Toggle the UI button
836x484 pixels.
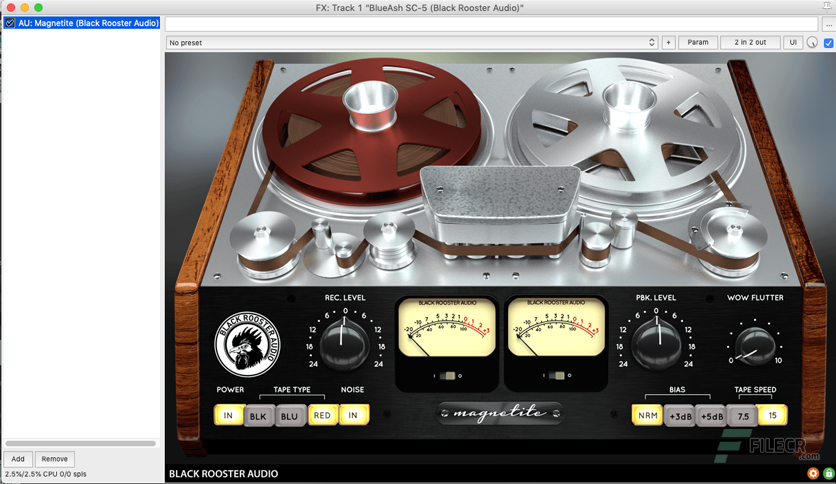tap(793, 43)
